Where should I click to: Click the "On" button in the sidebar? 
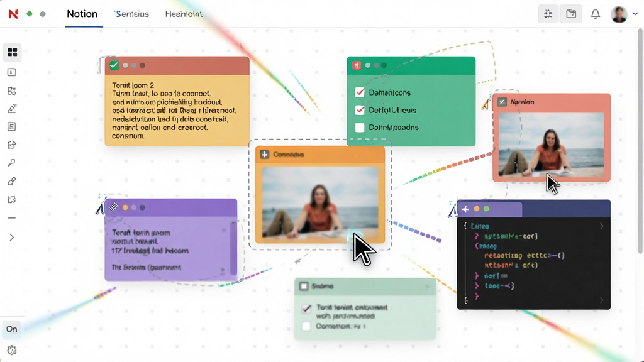click(11, 329)
